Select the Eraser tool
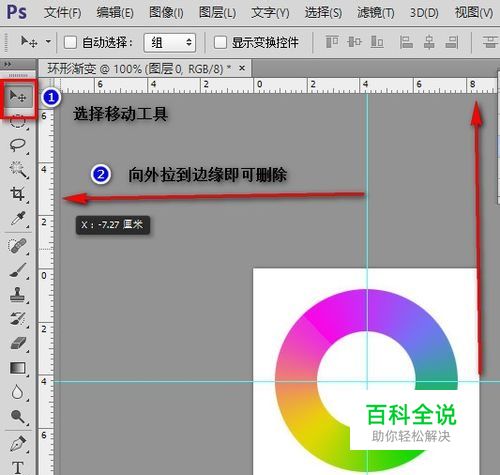The height and width of the screenshot is (475, 500). click(18, 343)
